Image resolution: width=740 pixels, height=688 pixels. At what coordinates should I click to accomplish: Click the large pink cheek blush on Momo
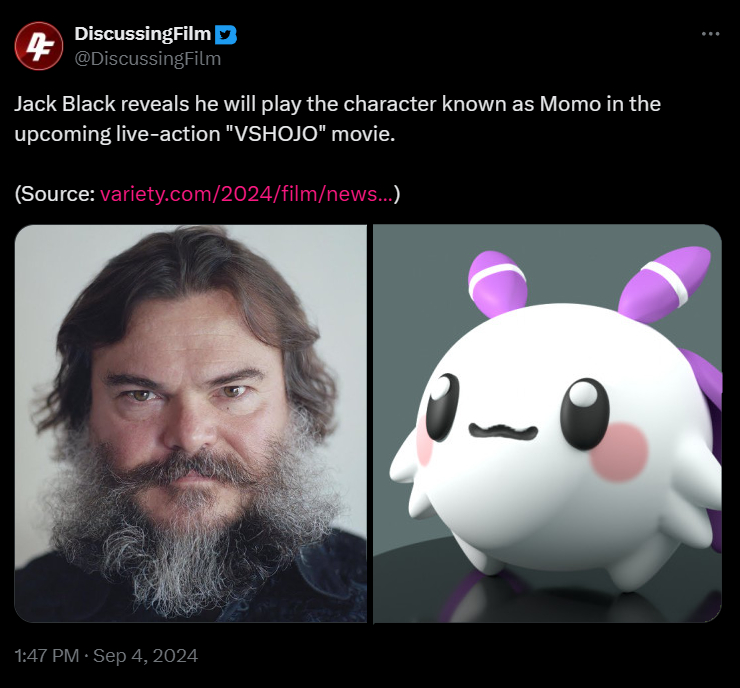[x=619, y=452]
